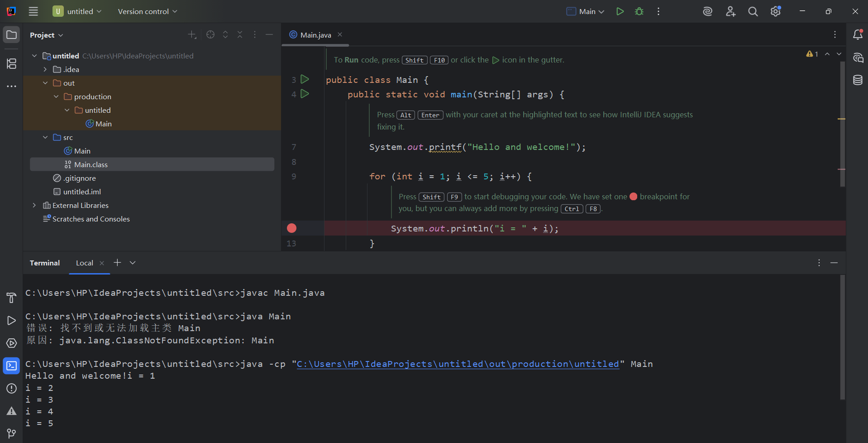The height and width of the screenshot is (443, 868).
Task: Open the untitled project dropdown
Action: 77,11
